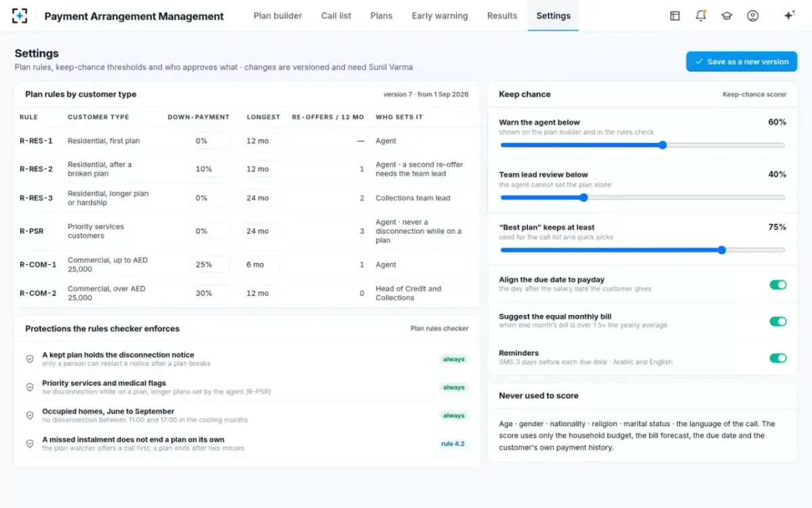Select the R-PSR rule code
The width and height of the screenshot is (812, 508).
[31, 231]
